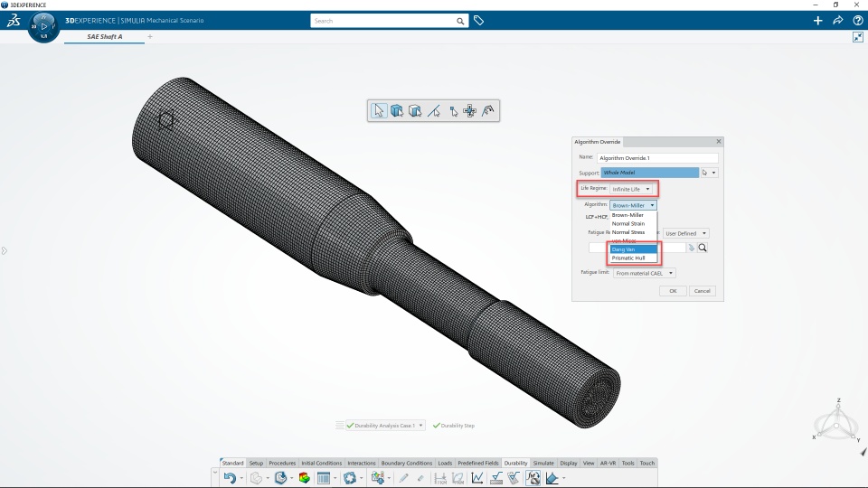The image size is (868, 488).
Task: Select Dang Van from algorithm list
Action: [x=633, y=249]
